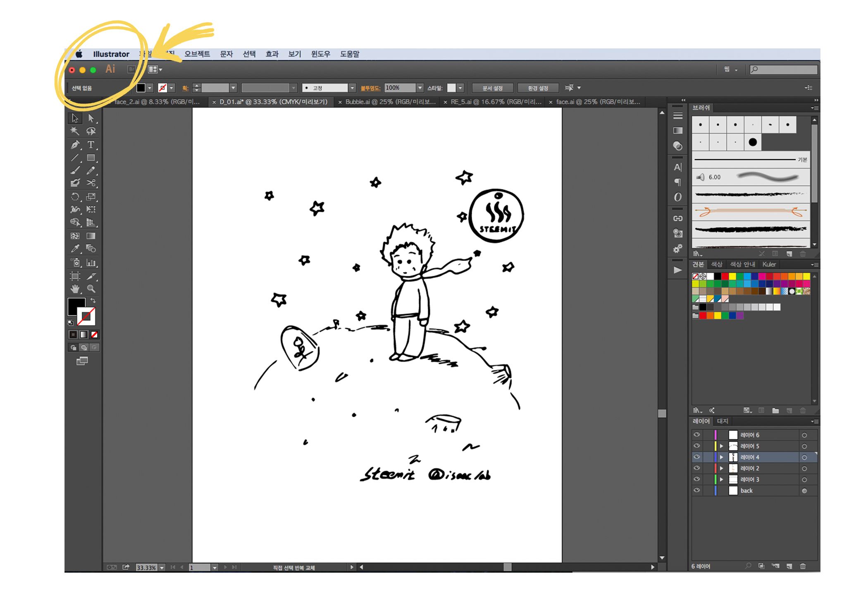Switch to the Bubble.ai document tab

tap(390, 102)
